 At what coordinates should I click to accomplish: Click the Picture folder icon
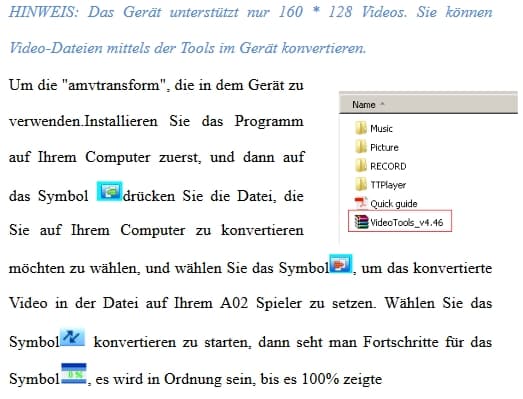pyautogui.click(x=361, y=147)
